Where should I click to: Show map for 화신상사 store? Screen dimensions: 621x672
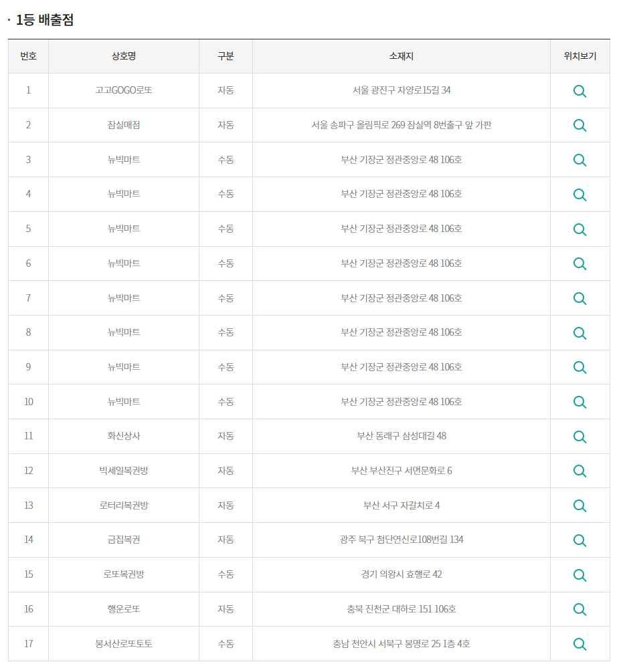point(580,437)
